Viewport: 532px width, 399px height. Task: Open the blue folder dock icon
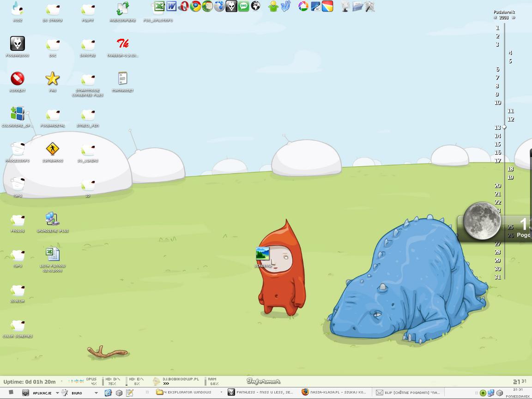tap(357, 6)
